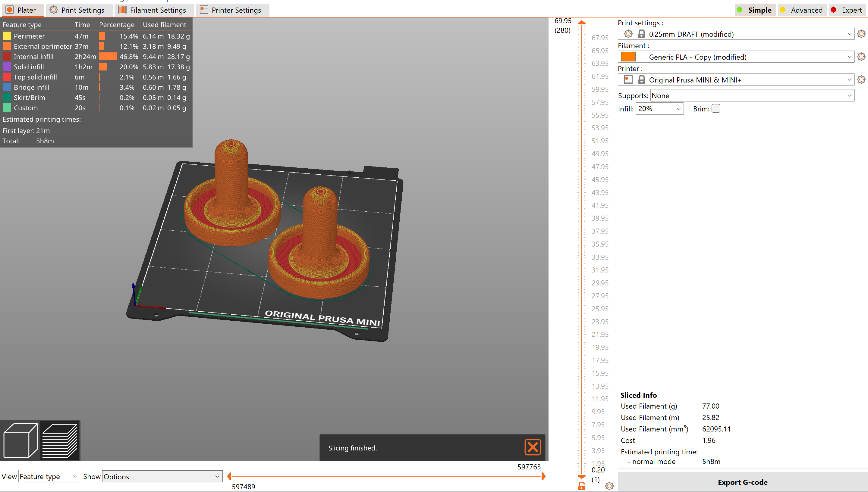Viewport: 868px width, 492px height.
Task: Click the Print settings edit gear icon
Action: point(861,34)
